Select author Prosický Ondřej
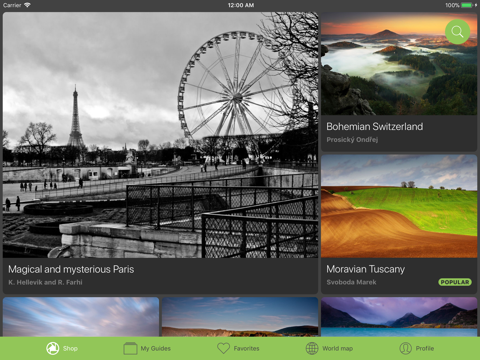The height and width of the screenshot is (360, 480). (352, 140)
